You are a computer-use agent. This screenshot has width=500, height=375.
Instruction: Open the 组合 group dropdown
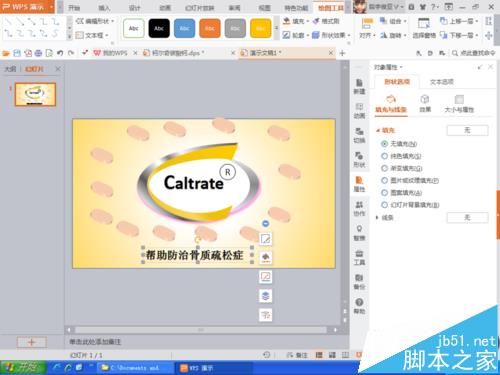[x=393, y=21]
